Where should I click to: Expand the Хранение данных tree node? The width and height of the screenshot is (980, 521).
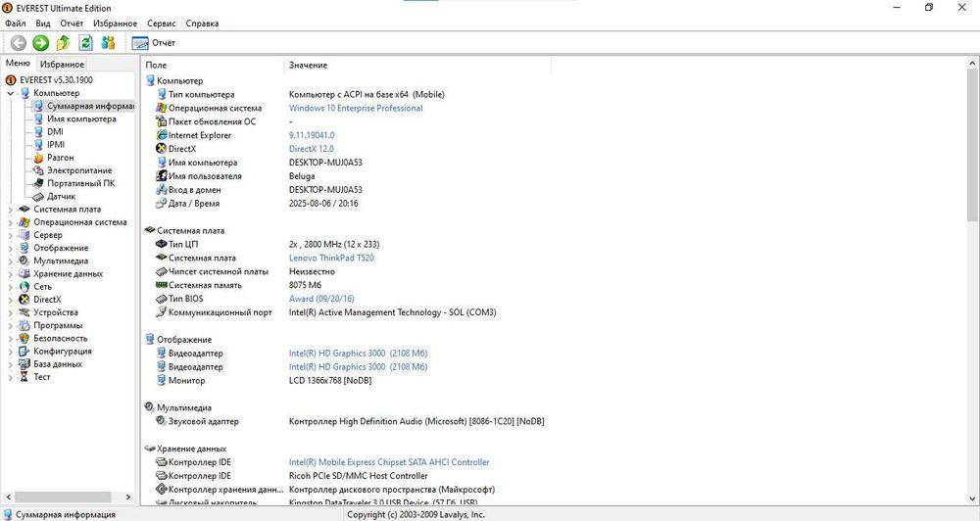[x=10, y=274]
